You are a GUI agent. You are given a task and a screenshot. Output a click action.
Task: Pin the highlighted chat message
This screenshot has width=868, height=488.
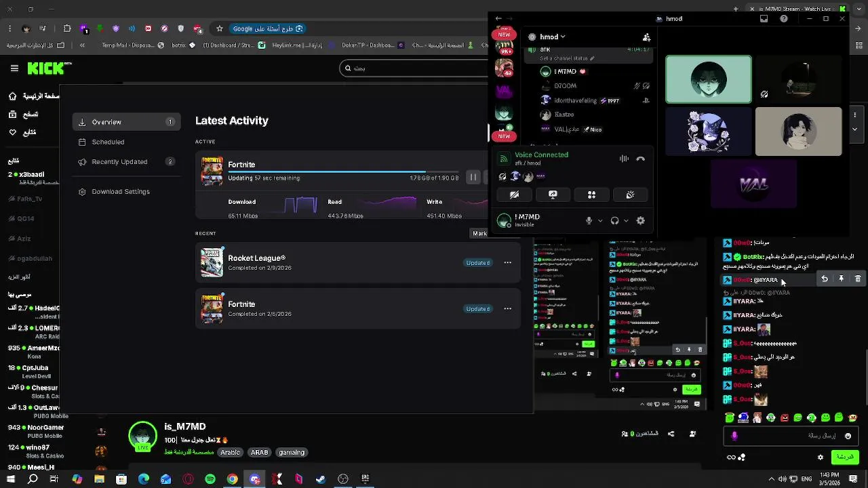click(841, 279)
